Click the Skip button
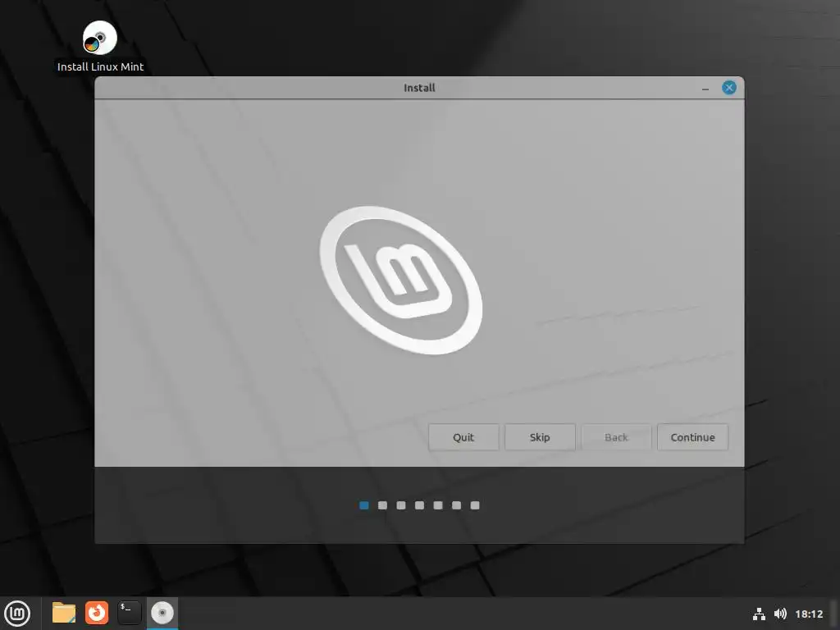840x630 pixels. point(540,437)
